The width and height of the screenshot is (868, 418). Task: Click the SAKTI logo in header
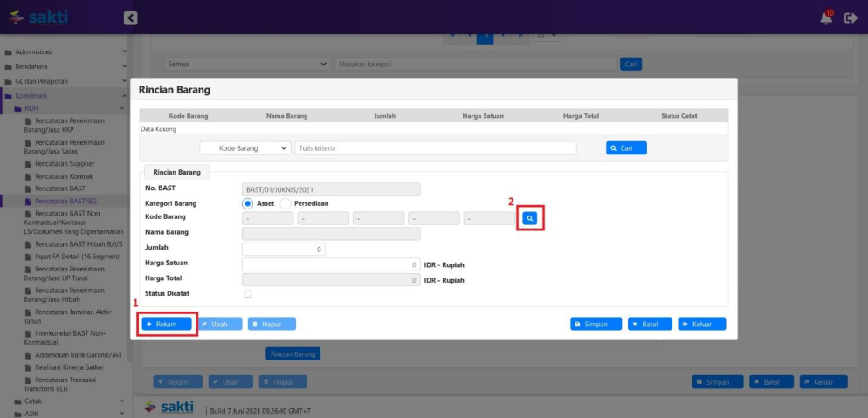(x=39, y=17)
